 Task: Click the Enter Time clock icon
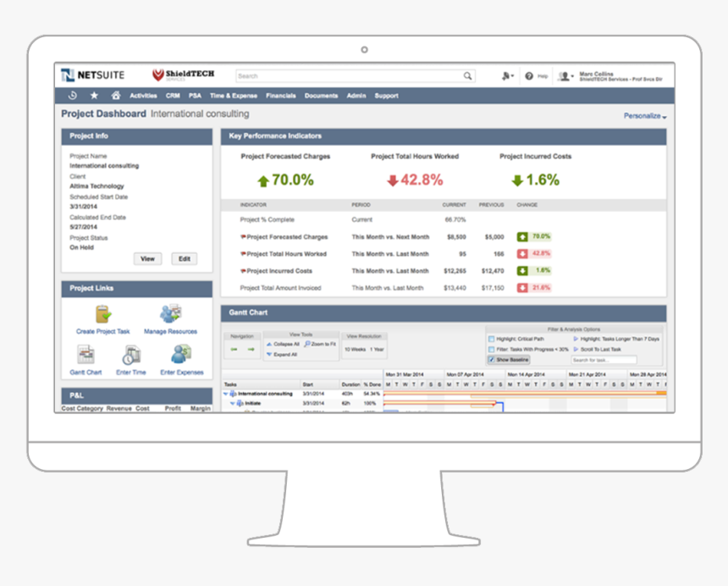[x=131, y=355]
